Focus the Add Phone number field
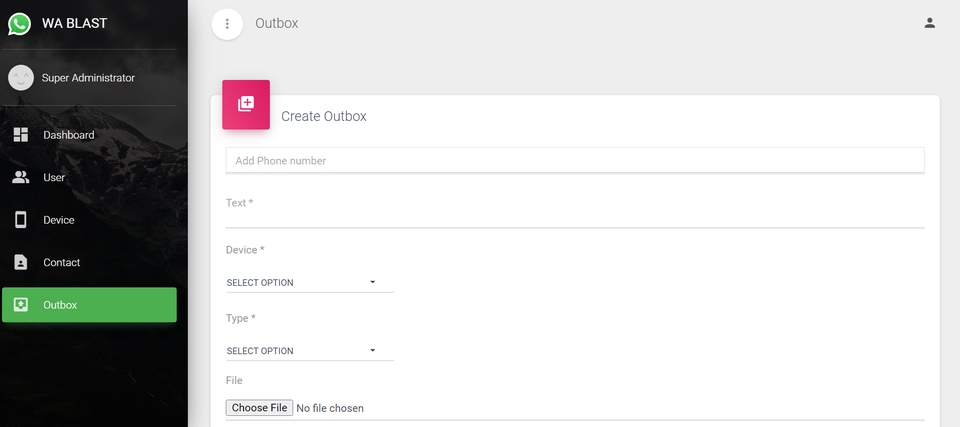Viewport: 960px width, 427px height. pos(575,161)
